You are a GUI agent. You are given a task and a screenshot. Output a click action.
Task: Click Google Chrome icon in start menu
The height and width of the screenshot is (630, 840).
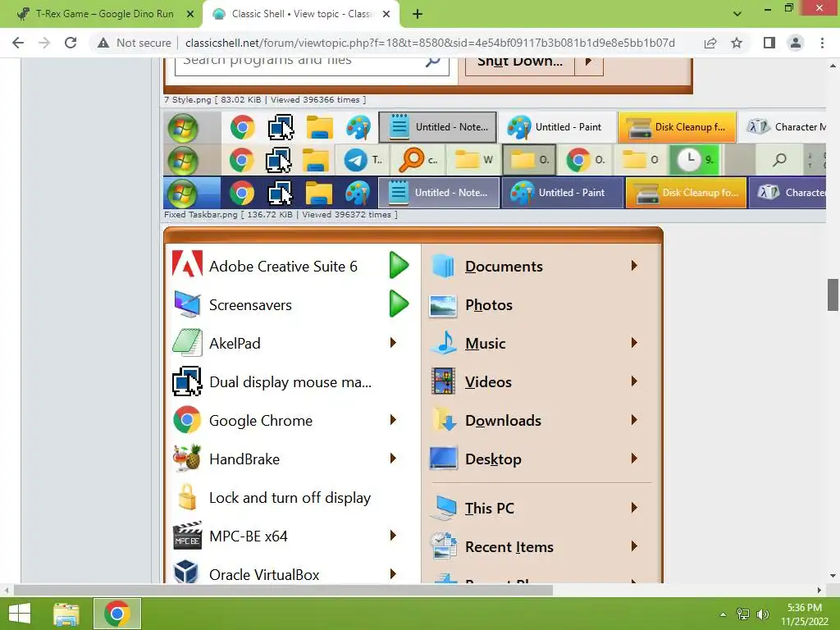click(187, 420)
